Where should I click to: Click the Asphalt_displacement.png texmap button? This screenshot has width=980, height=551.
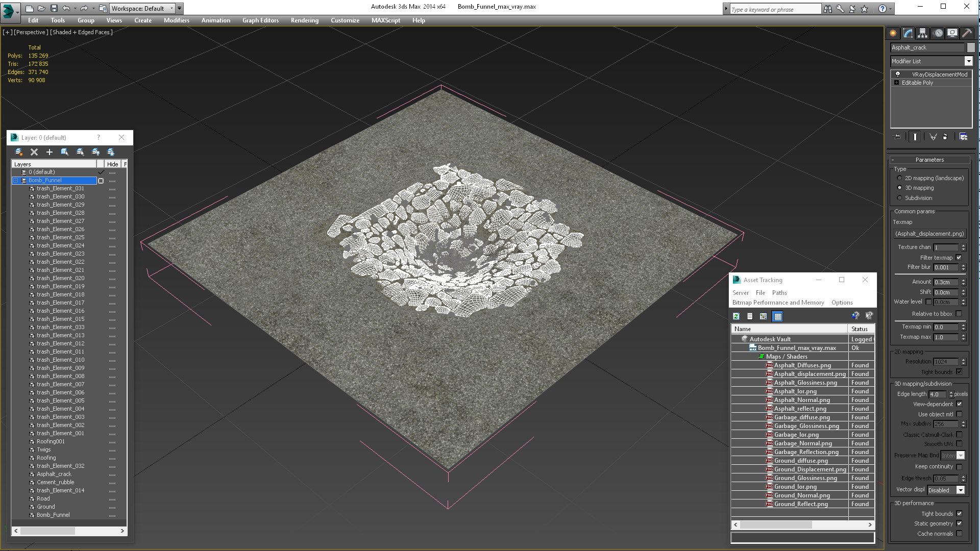(x=929, y=234)
